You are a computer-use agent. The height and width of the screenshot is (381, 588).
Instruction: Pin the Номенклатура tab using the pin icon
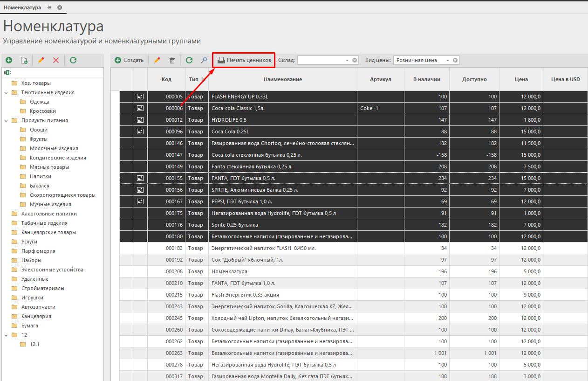[49, 8]
